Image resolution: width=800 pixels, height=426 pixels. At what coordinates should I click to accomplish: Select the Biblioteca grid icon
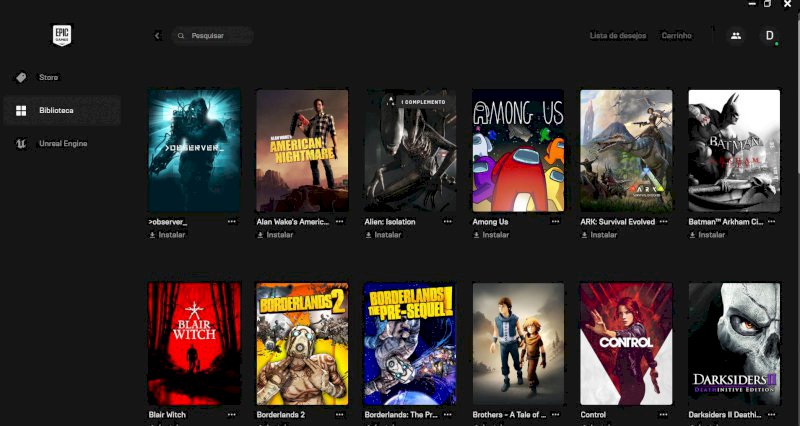click(x=21, y=110)
